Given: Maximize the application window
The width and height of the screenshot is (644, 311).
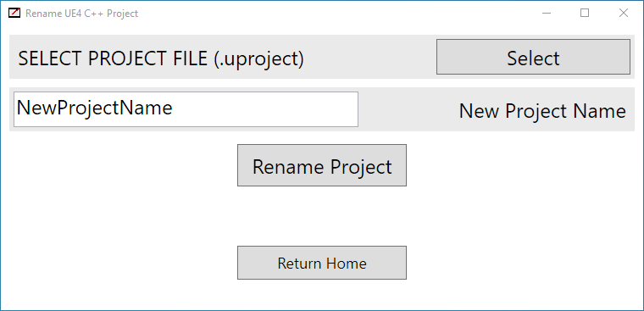Looking at the screenshot, I should [585, 14].
